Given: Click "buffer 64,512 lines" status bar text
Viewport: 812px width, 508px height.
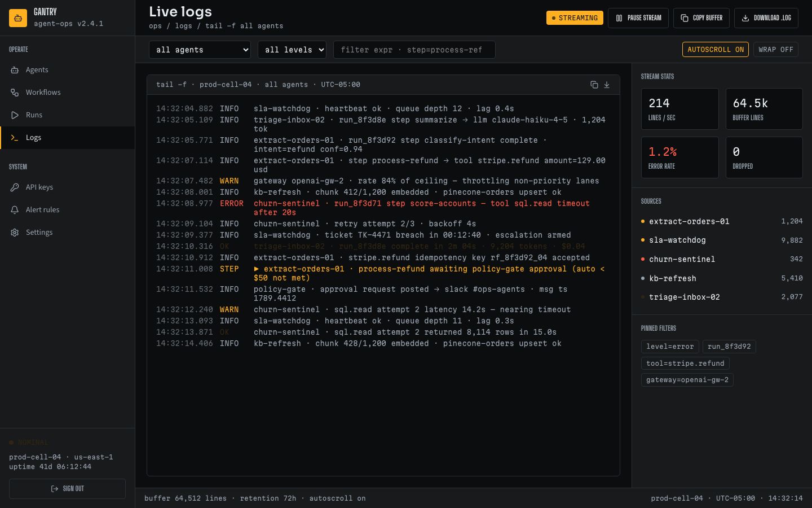Looking at the screenshot, I should [x=186, y=498].
